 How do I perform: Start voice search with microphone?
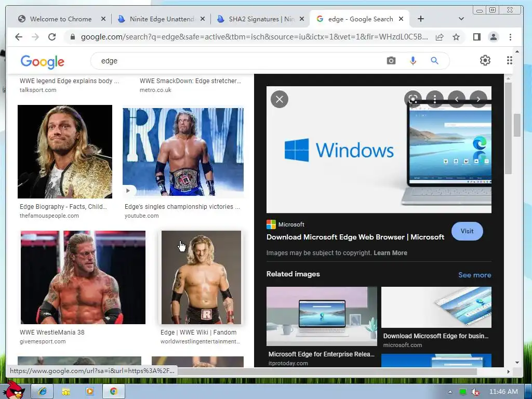pyautogui.click(x=413, y=61)
